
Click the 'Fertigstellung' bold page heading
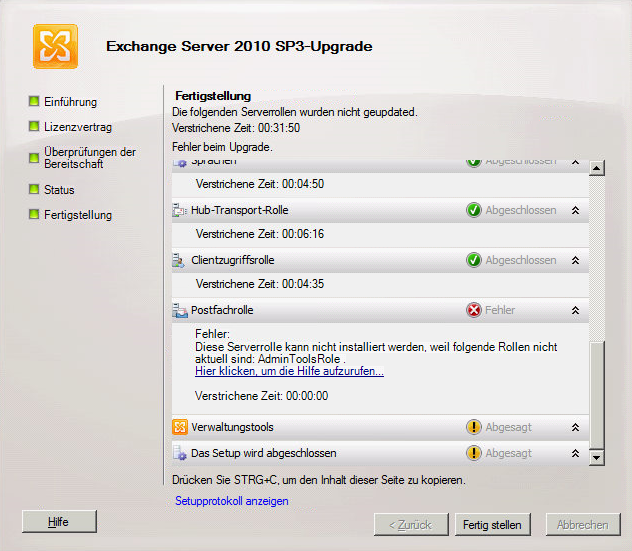point(213,96)
